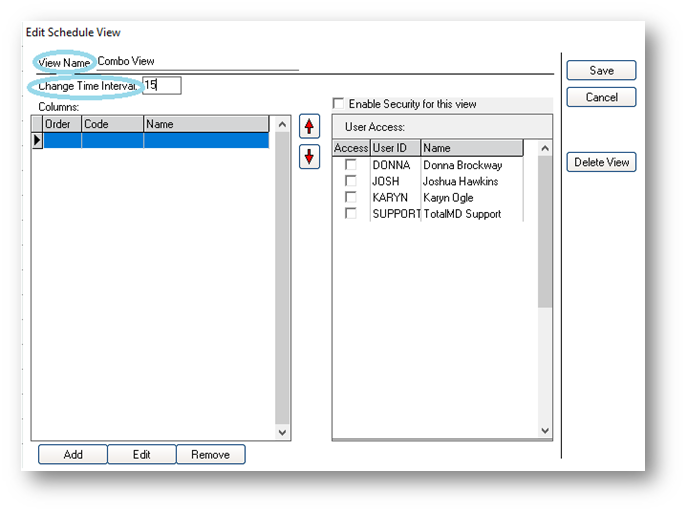Delete View button click
The image size is (687, 513).
tap(601, 162)
